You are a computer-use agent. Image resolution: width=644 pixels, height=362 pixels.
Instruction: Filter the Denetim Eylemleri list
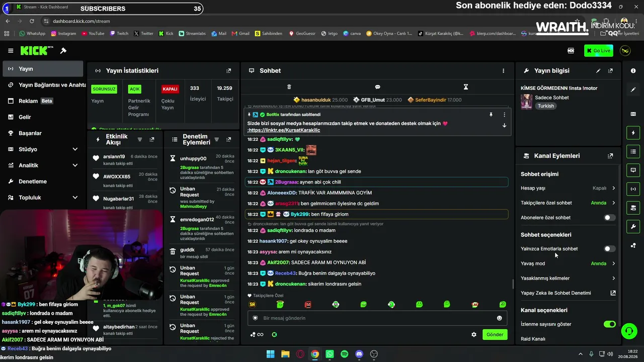216,139
